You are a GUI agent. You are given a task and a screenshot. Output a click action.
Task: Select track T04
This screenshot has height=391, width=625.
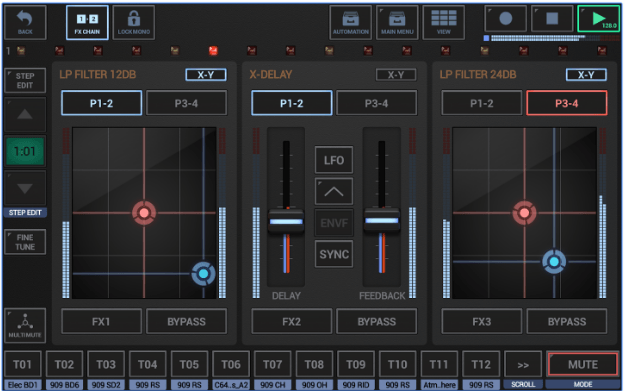(x=147, y=364)
